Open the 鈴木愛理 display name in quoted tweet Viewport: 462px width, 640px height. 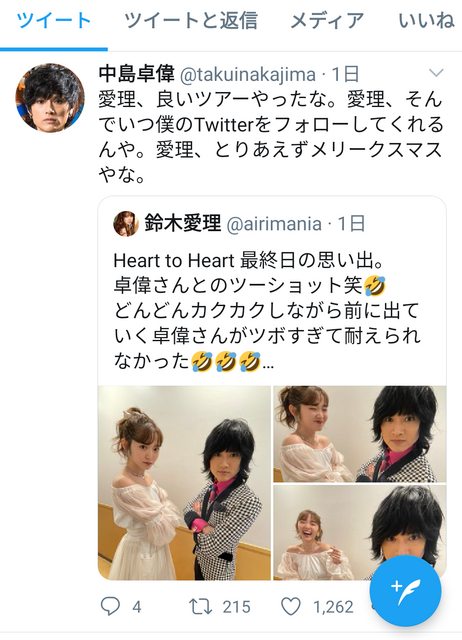tap(182, 223)
